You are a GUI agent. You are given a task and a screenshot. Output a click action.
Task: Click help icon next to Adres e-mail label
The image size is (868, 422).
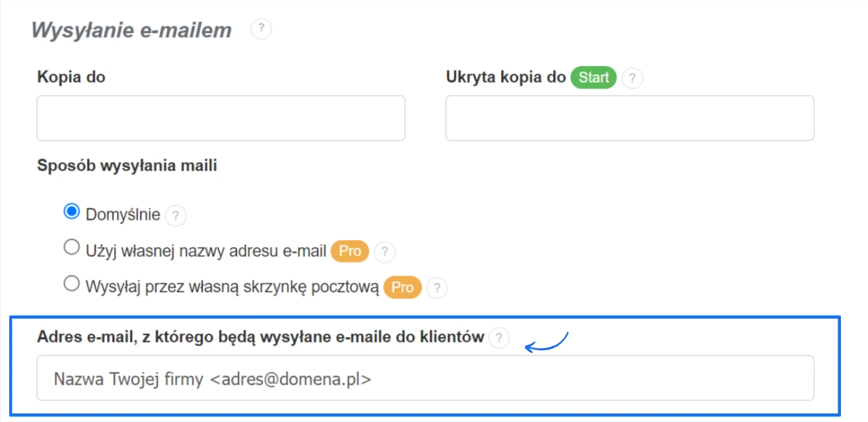[x=500, y=338]
